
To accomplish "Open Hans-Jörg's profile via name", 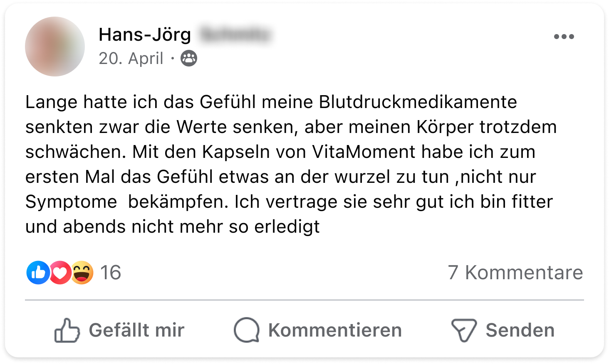I will click(x=145, y=34).
